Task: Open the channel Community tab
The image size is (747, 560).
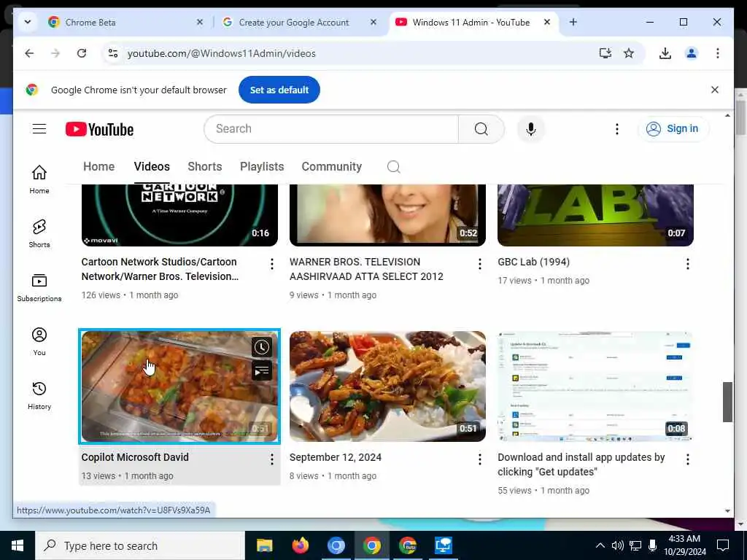Action: [x=332, y=167]
